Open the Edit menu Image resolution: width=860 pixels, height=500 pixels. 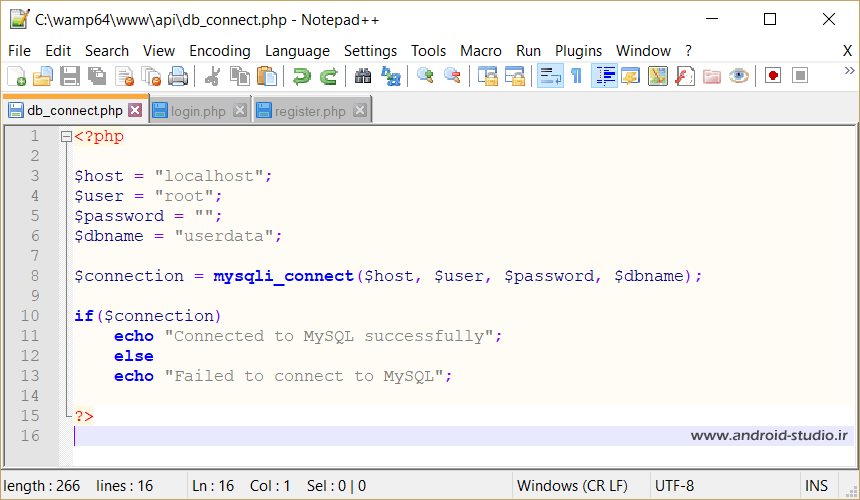pos(58,51)
